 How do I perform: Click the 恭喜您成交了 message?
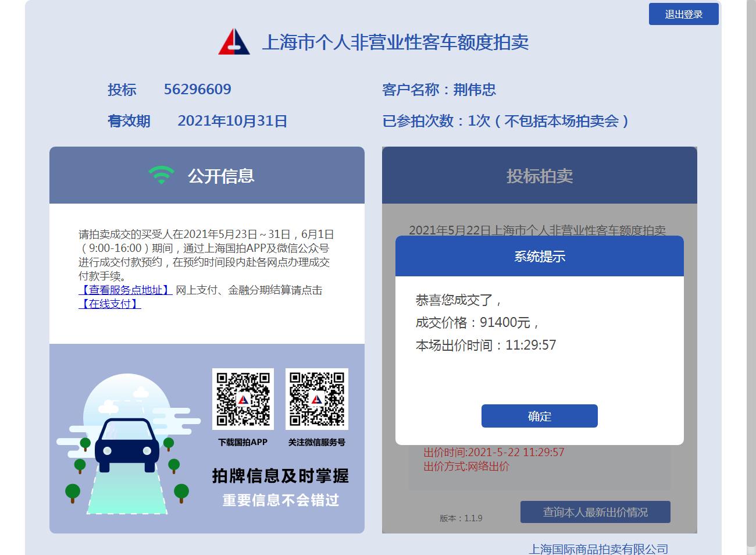click(458, 300)
